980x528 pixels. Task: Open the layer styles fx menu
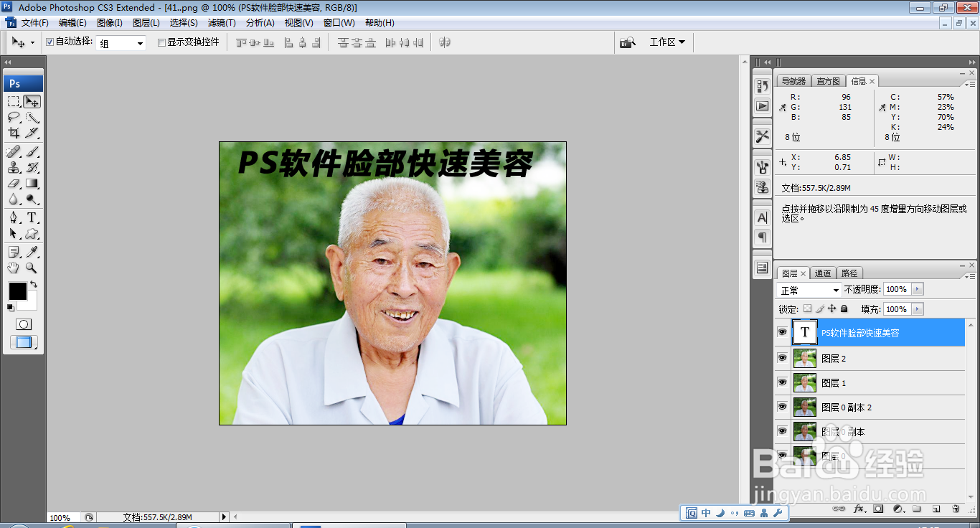[x=858, y=509]
